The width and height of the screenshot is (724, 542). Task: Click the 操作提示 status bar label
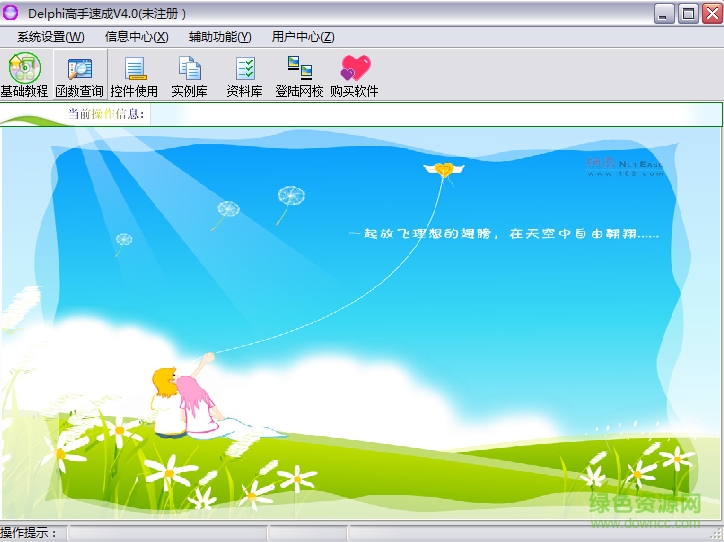(29, 533)
